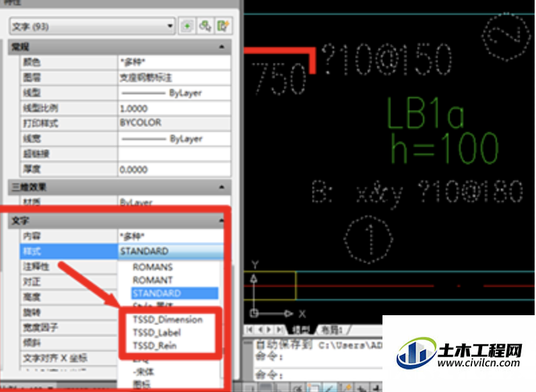The width and height of the screenshot is (536, 392).
Task: Choose the highlighted STANDARD list entry
Action: pyautogui.click(x=174, y=293)
